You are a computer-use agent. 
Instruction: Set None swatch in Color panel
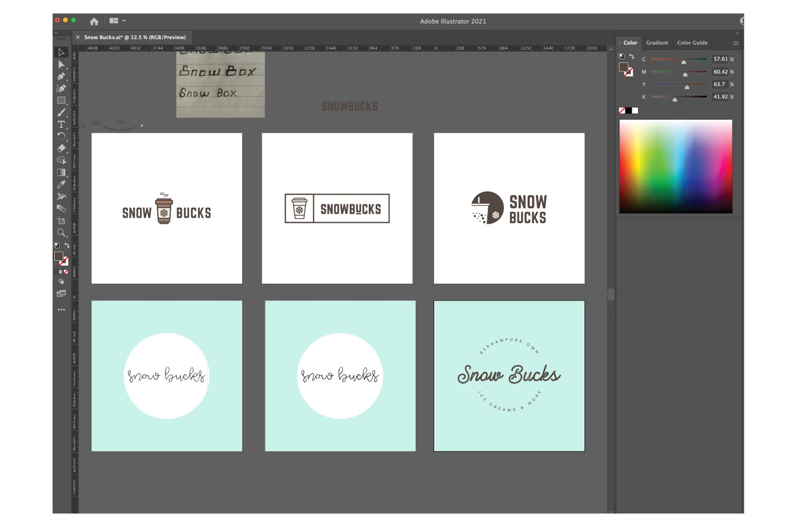622,111
